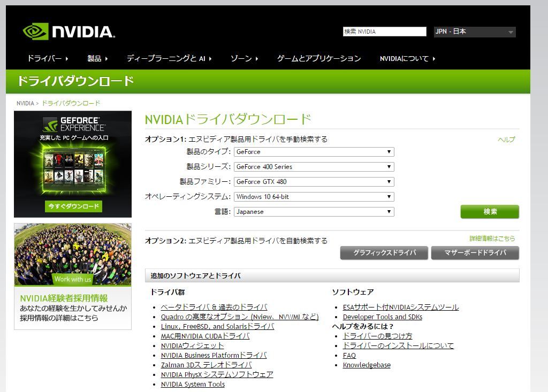Click the 追加のソフトウェアとドライバ section header

332,275
